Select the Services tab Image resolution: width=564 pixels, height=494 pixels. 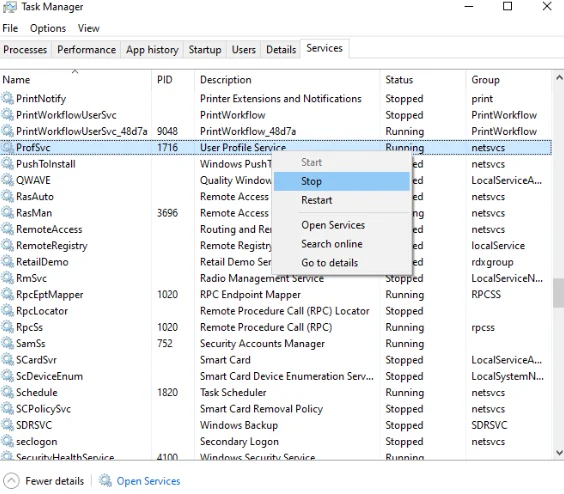(x=324, y=48)
